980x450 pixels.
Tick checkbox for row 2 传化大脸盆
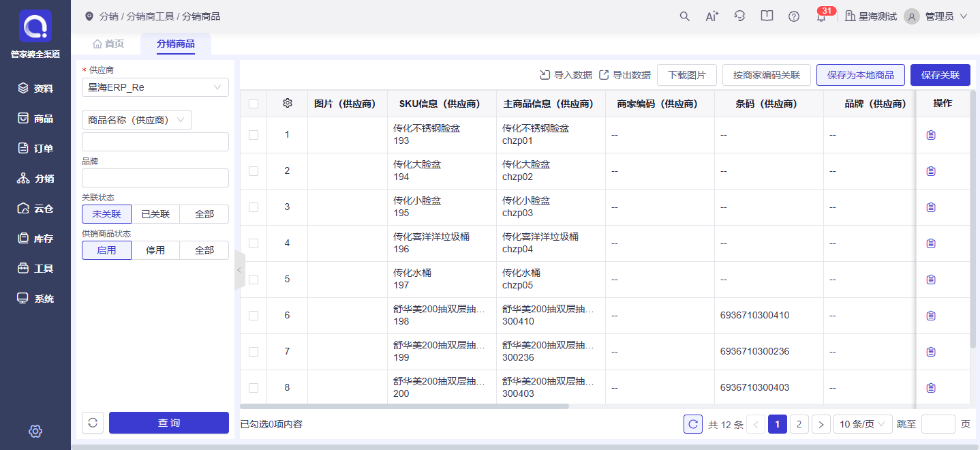(x=254, y=171)
